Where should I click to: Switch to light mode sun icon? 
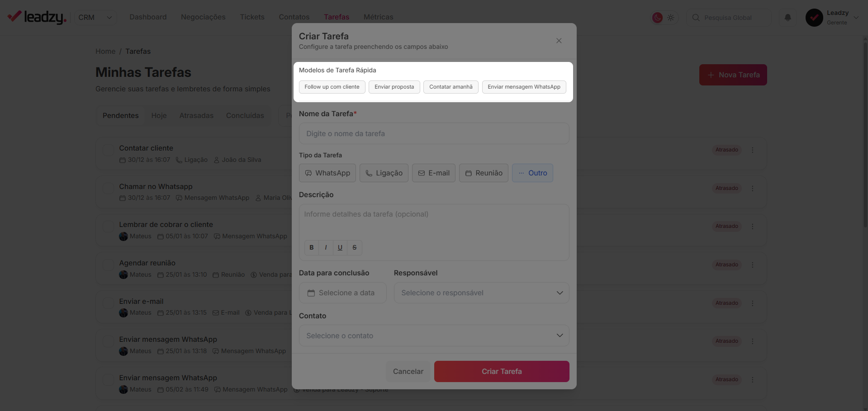tap(671, 18)
